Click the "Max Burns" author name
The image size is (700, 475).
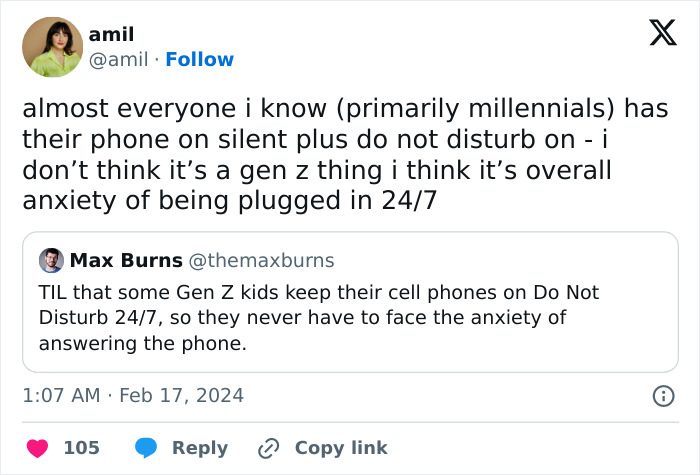[x=126, y=261]
